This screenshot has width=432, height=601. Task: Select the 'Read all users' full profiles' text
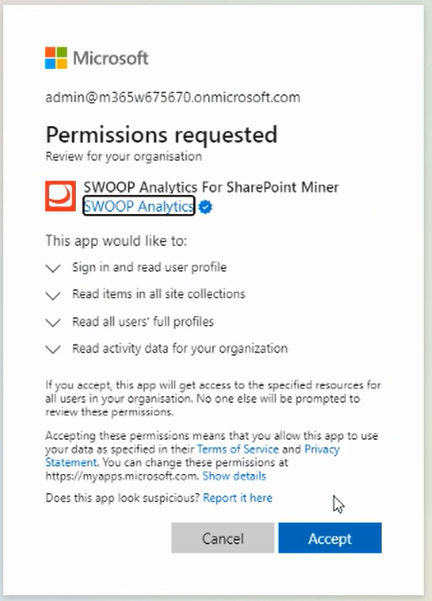(143, 321)
